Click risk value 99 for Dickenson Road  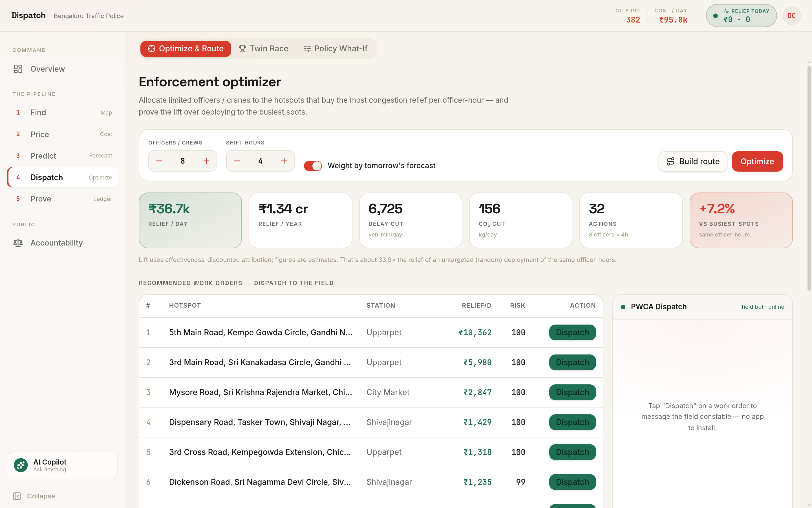(x=520, y=482)
